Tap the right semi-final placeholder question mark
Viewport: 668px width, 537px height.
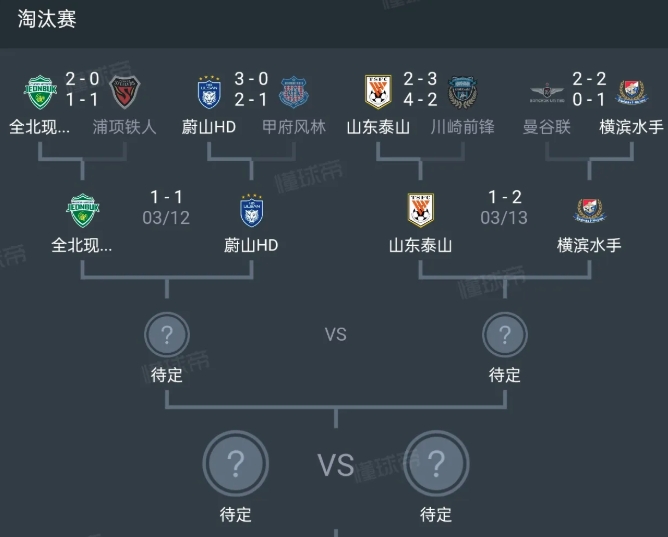click(505, 335)
